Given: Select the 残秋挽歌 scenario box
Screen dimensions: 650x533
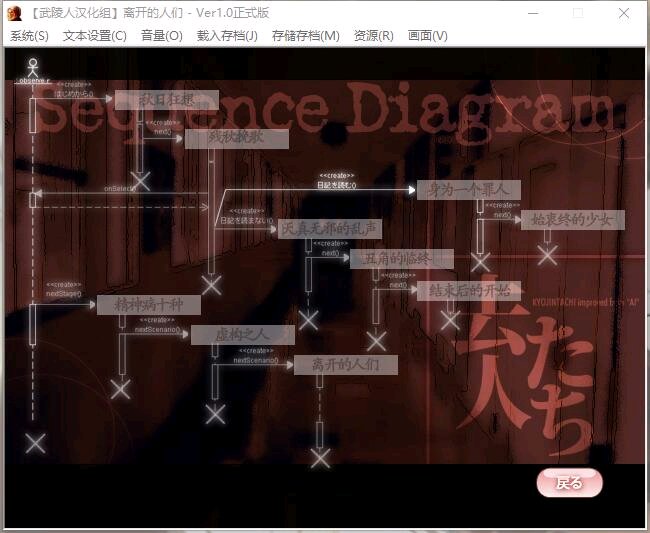Looking at the screenshot, I should click(237, 139).
